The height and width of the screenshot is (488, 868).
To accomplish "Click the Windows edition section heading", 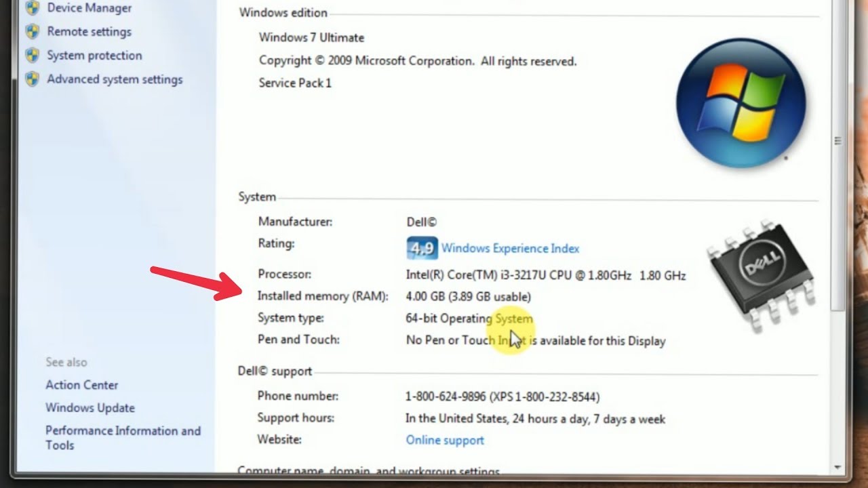I will (x=283, y=12).
